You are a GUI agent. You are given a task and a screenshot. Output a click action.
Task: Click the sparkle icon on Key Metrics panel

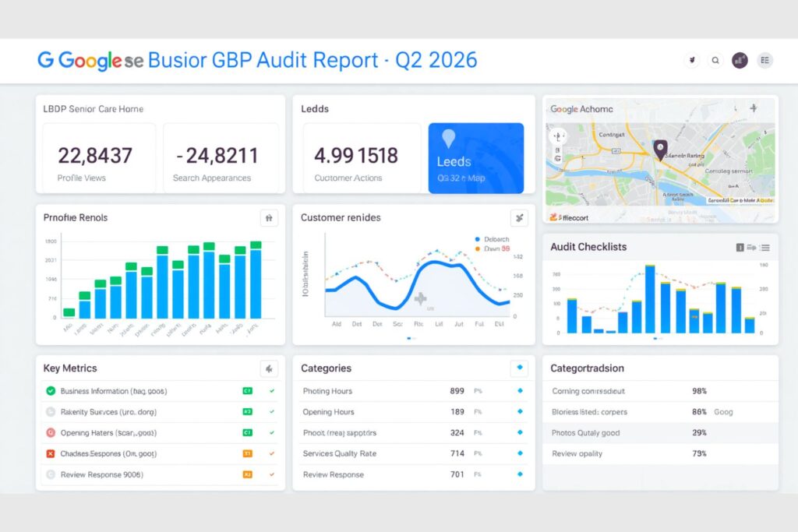[x=269, y=368]
